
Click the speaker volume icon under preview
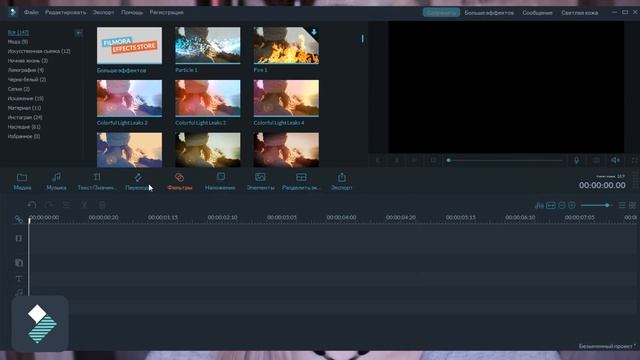point(615,160)
